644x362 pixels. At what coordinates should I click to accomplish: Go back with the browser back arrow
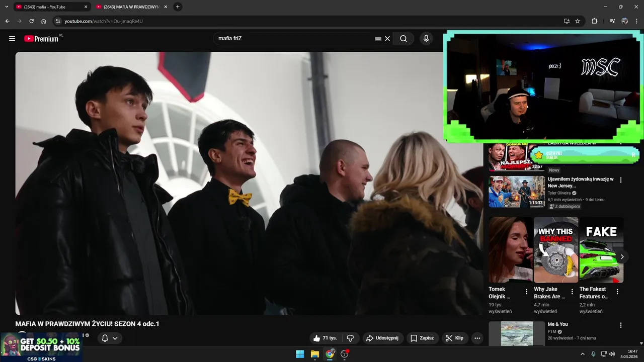7,21
